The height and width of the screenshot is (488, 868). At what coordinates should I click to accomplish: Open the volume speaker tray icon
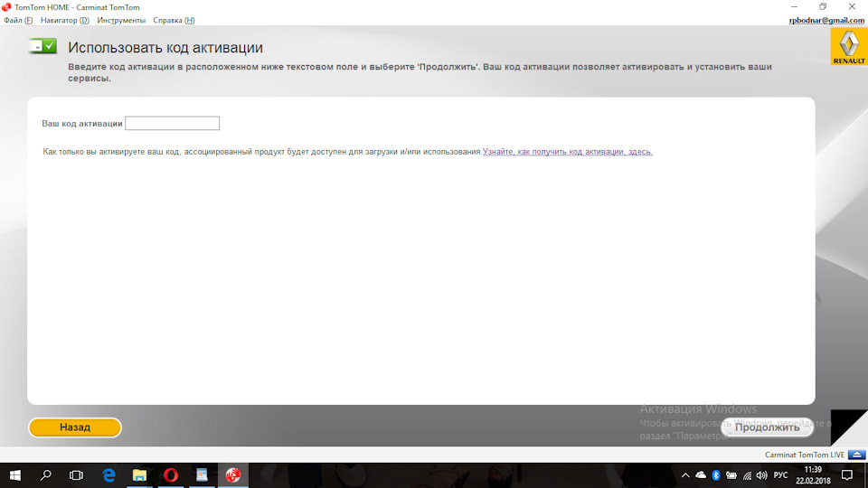pos(761,475)
